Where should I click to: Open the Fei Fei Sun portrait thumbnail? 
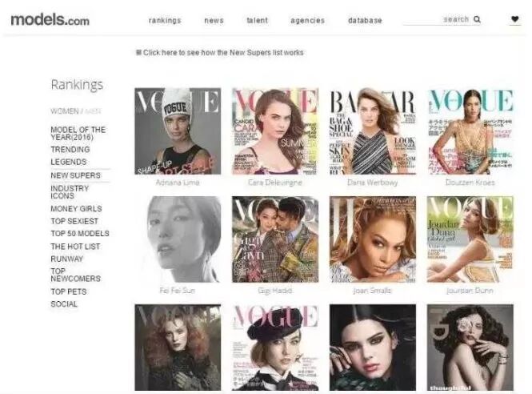[178, 239]
